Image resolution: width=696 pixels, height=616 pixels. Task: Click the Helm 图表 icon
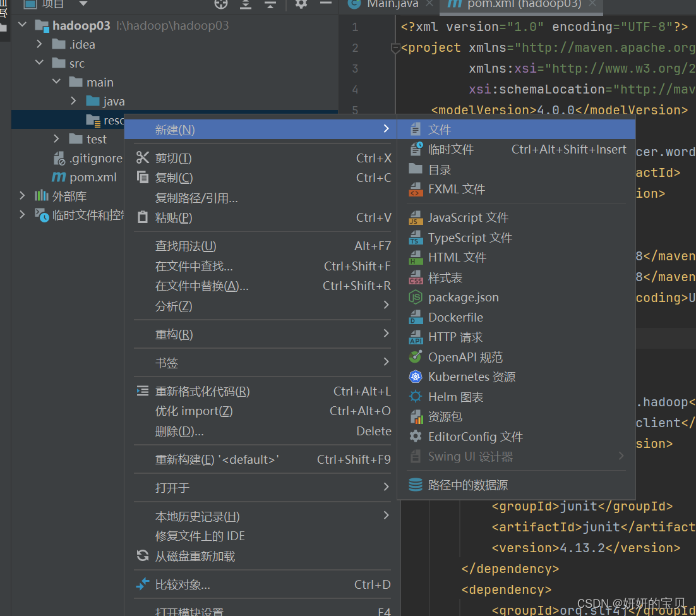pos(415,397)
